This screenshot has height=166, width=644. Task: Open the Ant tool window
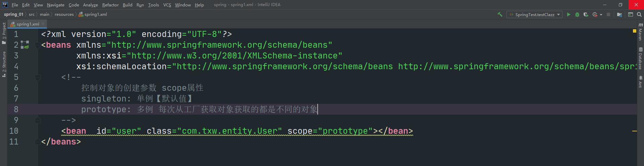click(x=640, y=82)
